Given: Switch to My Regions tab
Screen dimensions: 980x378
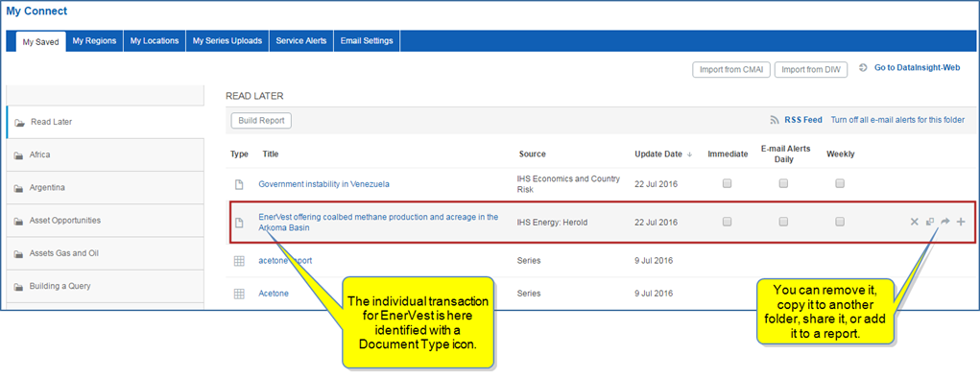Looking at the screenshot, I should [94, 40].
